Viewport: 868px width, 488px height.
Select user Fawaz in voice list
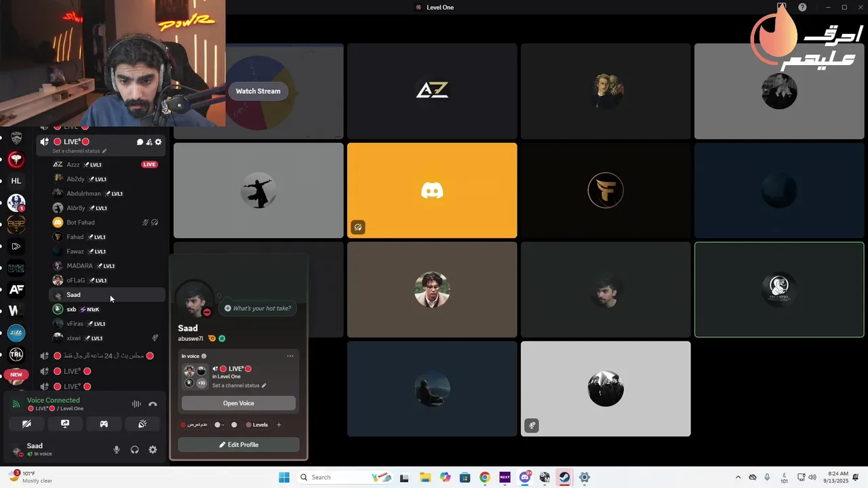(107, 251)
